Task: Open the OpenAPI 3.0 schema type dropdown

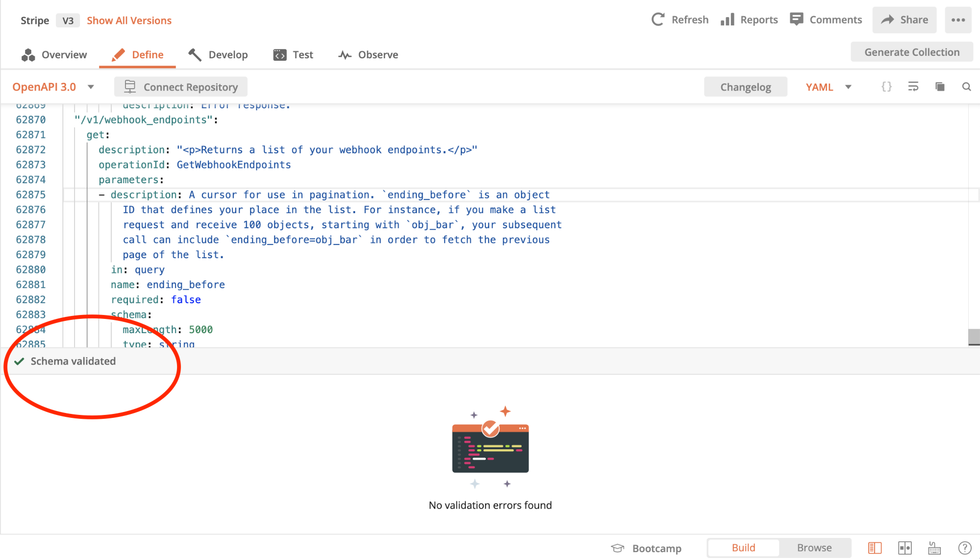Action: [53, 87]
